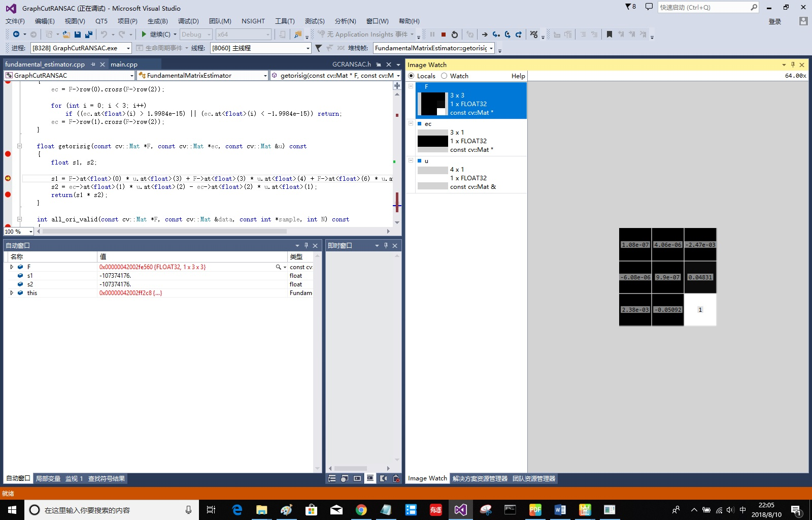Click the Step Over debug icon
812x520 pixels.
[x=508, y=34]
